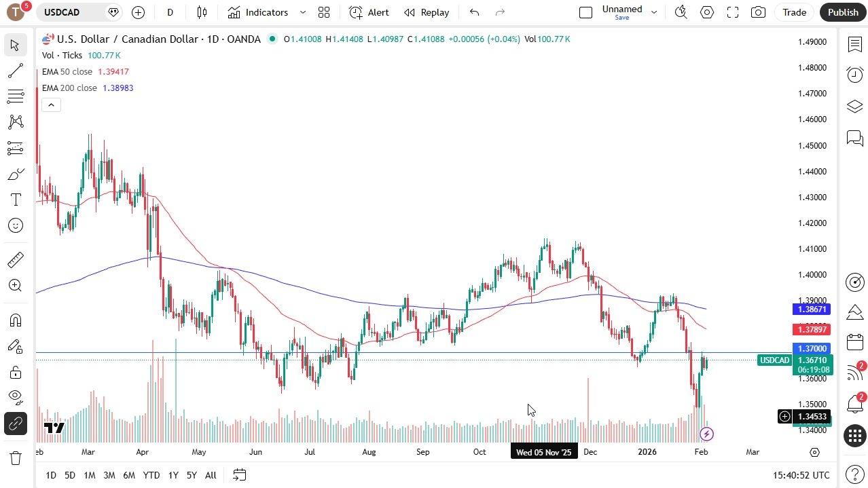Image resolution: width=868 pixels, height=488 pixels.
Task: Pick the ruler measure tool
Action: [x=15, y=260]
